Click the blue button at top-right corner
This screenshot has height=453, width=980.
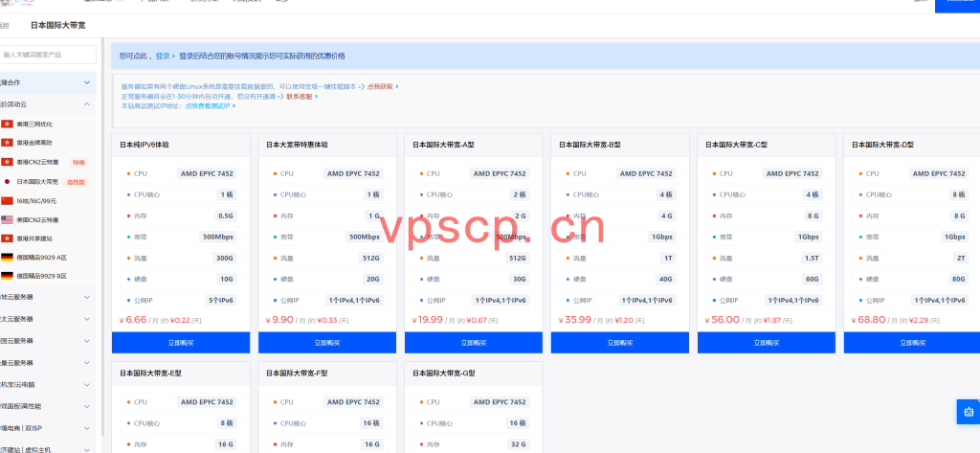click(x=957, y=5)
